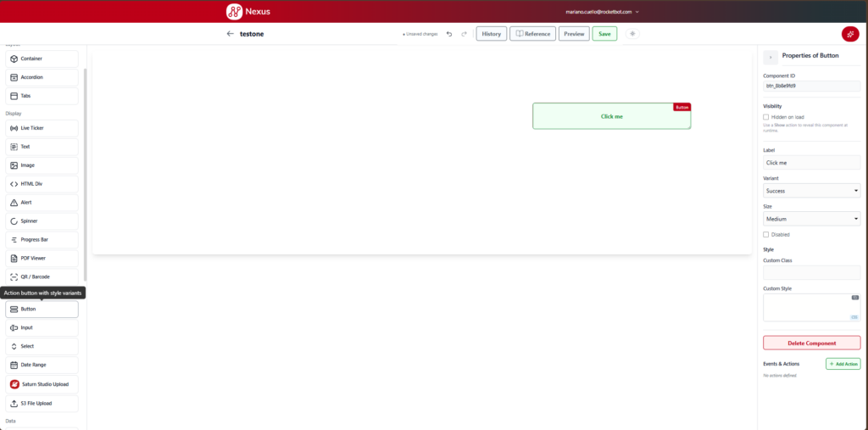Choose the PDF Viewer component
The height and width of the screenshot is (430, 868).
[42, 258]
